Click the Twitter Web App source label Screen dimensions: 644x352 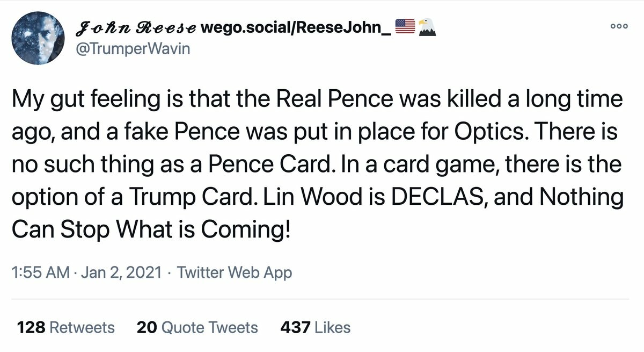click(x=235, y=272)
